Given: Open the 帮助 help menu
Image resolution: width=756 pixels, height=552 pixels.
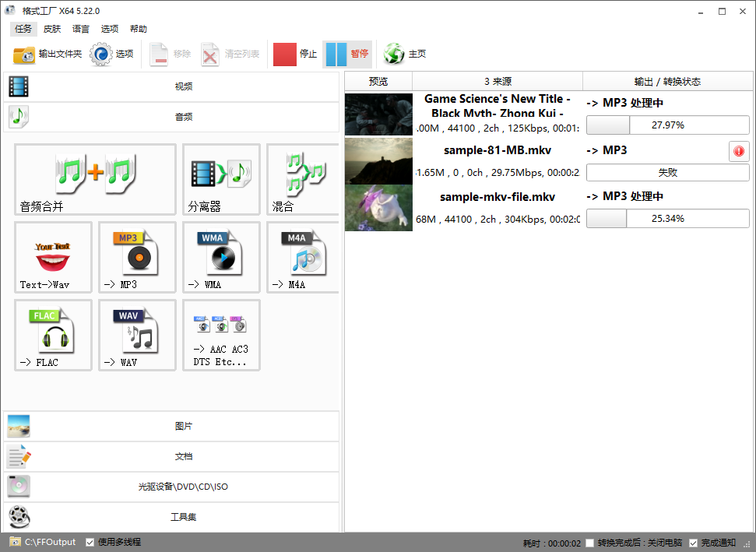Looking at the screenshot, I should pyautogui.click(x=138, y=29).
